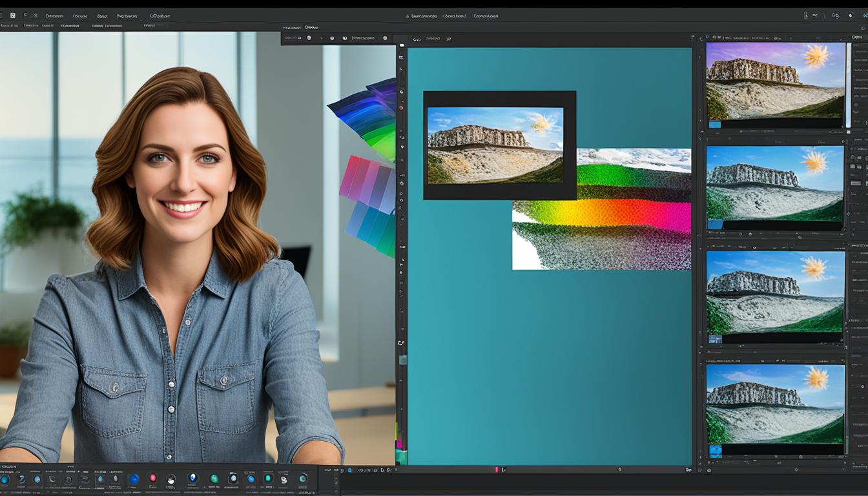Click the white document icon in bottom toolbar
Viewport: 868px width, 496px height.
tap(284, 480)
